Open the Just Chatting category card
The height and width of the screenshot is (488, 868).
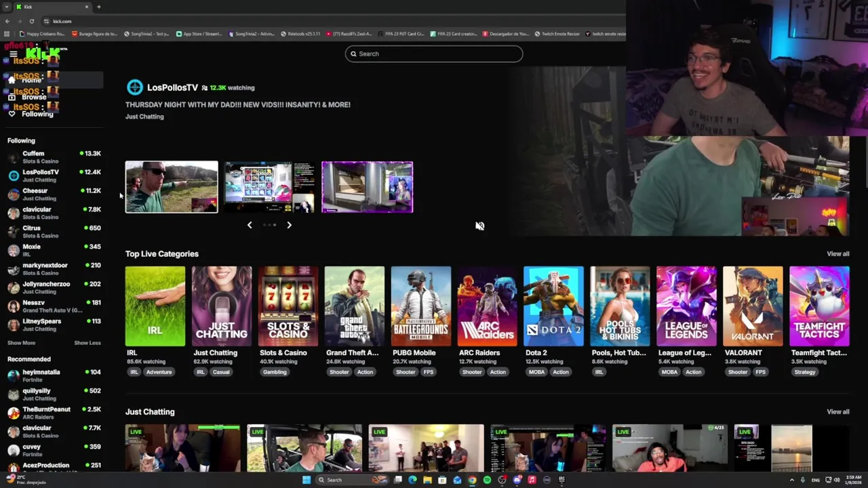coord(221,306)
